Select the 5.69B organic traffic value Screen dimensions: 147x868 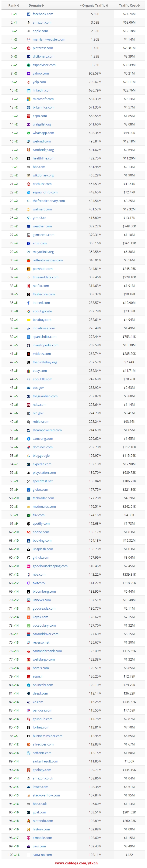[95, 14]
